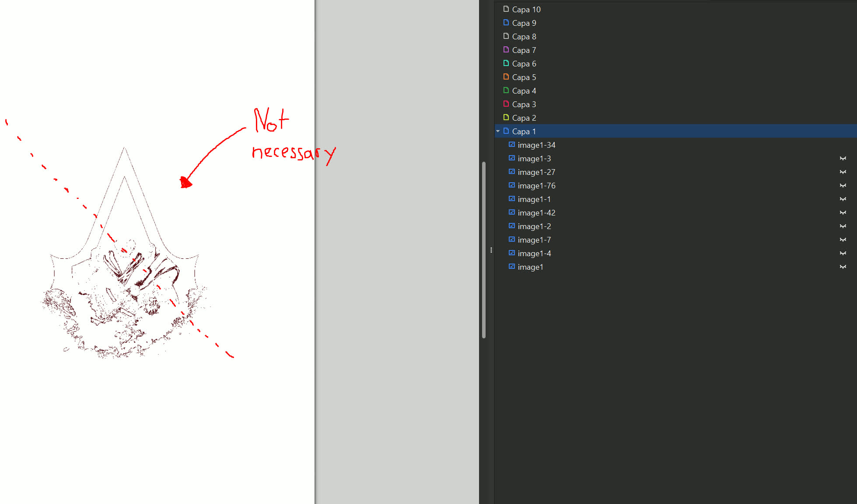This screenshot has width=857, height=504.
Task: Select the Capa 4 layer
Action: (524, 90)
